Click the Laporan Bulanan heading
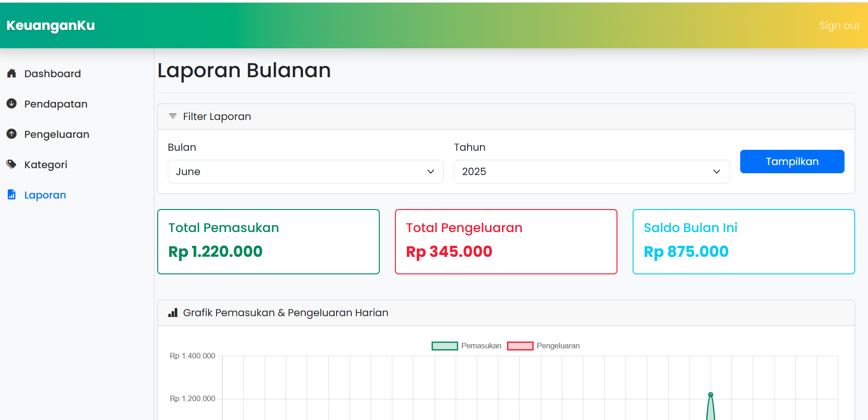This screenshot has width=868, height=420. click(244, 71)
